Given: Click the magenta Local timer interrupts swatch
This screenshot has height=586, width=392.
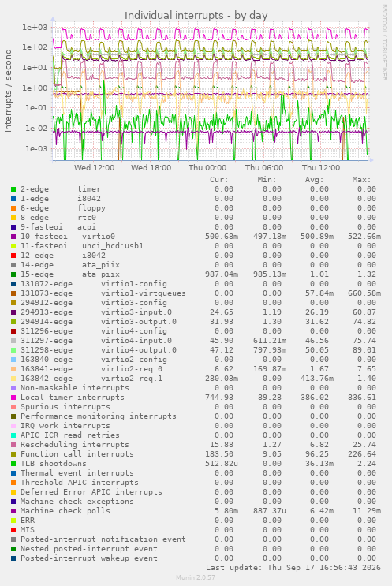Looking at the screenshot, I should (13, 398).
